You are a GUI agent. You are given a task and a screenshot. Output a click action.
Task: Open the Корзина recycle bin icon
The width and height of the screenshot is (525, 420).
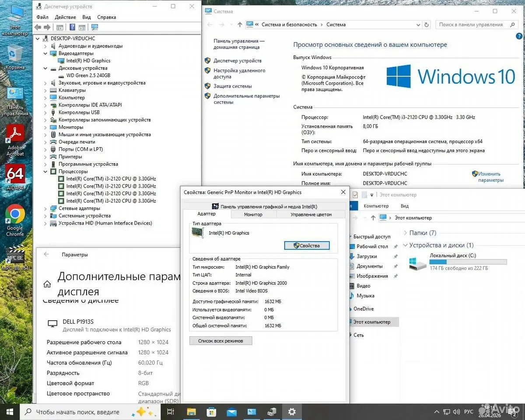(15, 57)
